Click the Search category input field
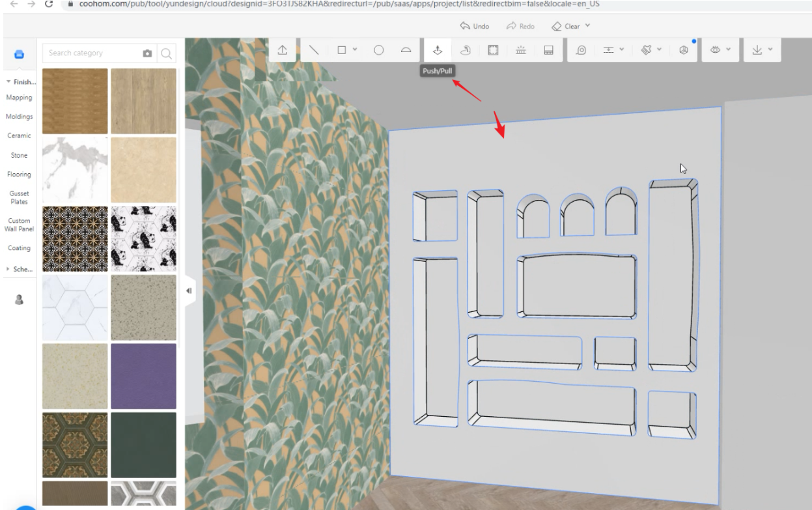This screenshot has width=812, height=510. 90,53
